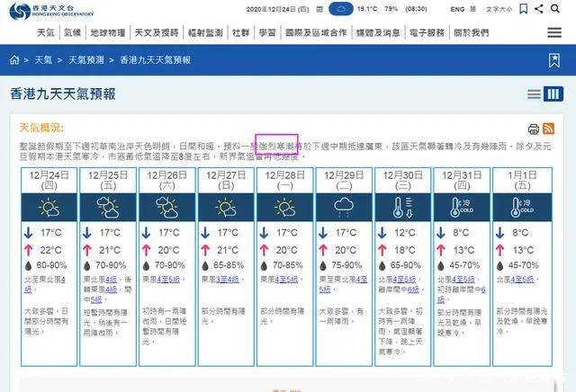Open the 地球物理 menu

pyautogui.click(x=108, y=32)
